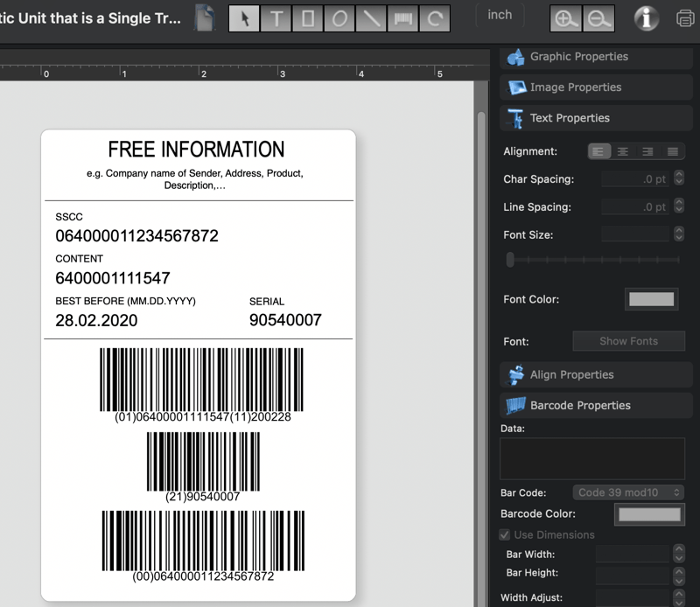Open the Bar Code type dropdown

[x=627, y=492]
